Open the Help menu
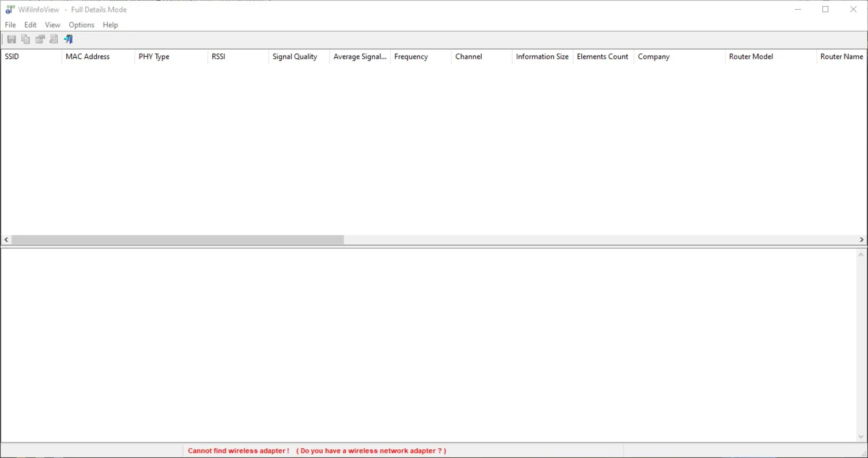 point(110,25)
